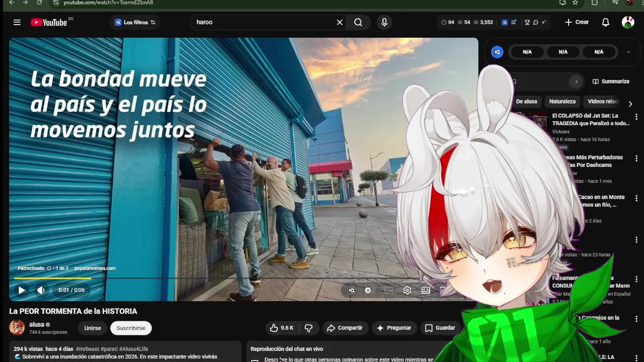The width and height of the screenshot is (644, 362).
Task: Play the video
Action: point(22,290)
